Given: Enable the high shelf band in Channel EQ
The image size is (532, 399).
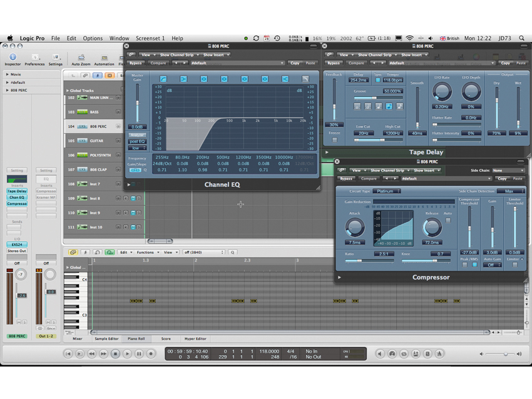Looking at the screenshot, I should click(285, 79).
